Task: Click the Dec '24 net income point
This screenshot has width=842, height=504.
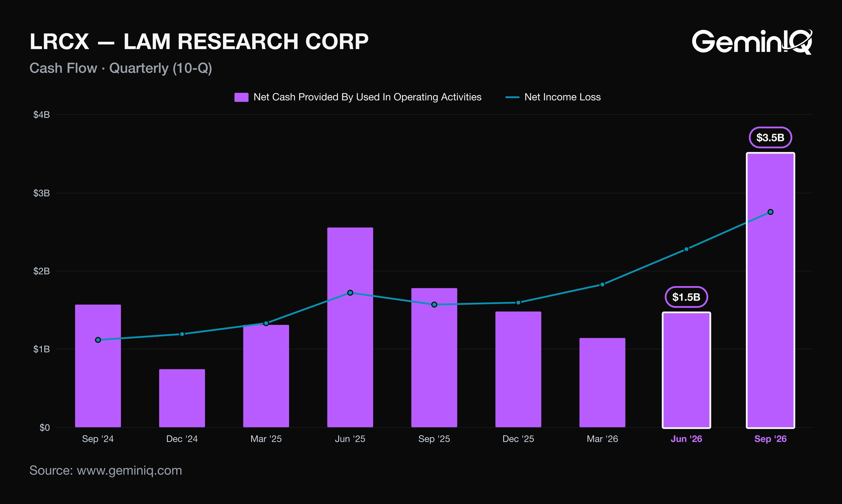Action: 182,334
